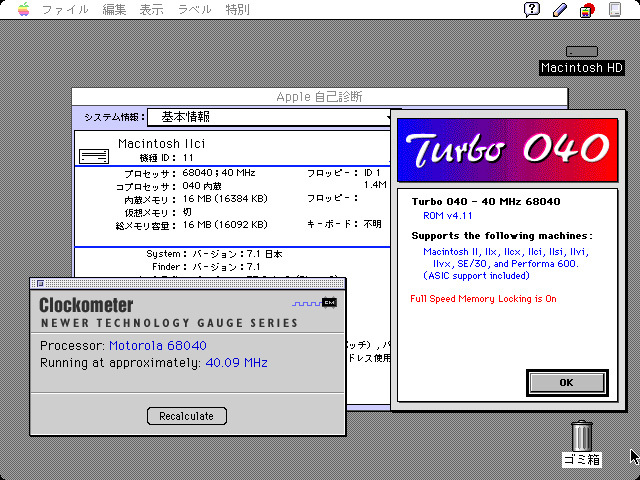Open the application switcher menu icon
The height and width of the screenshot is (480, 640).
pyautogui.click(x=615, y=9)
